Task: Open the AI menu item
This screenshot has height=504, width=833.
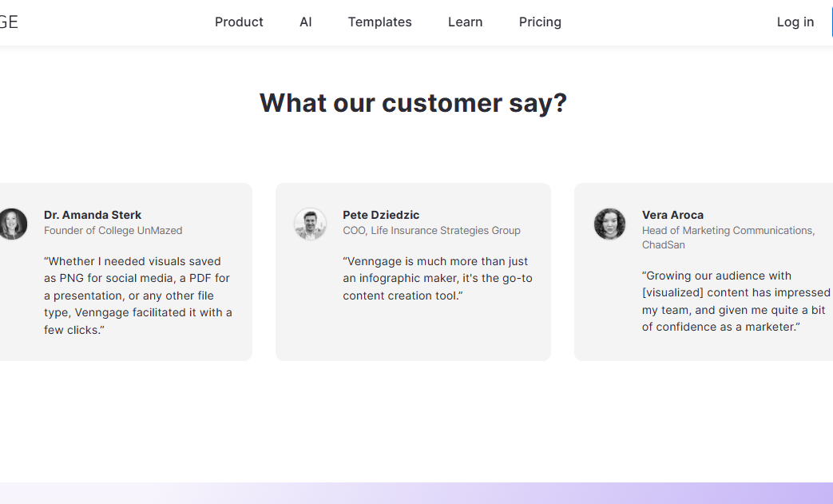Action: pyautogui.click(x=305, y=22)
